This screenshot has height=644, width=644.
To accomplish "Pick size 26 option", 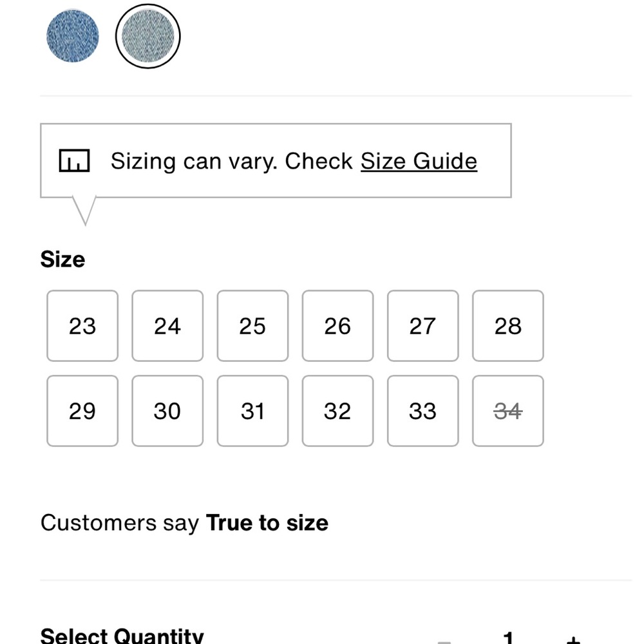I will click(337, 326).
